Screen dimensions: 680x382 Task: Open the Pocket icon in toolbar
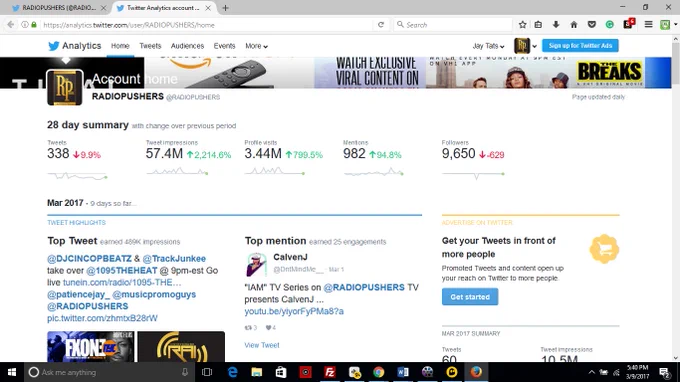[x=592, y=25]
